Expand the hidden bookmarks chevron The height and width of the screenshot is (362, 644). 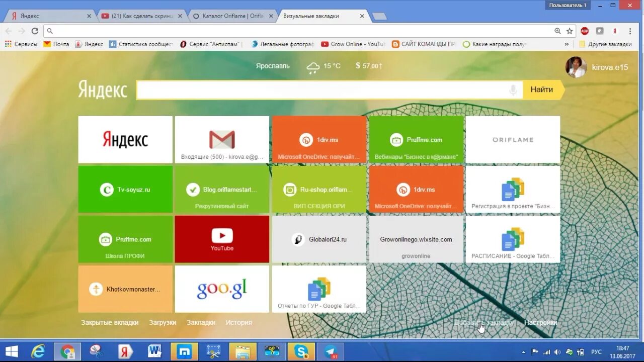point(567,44)
